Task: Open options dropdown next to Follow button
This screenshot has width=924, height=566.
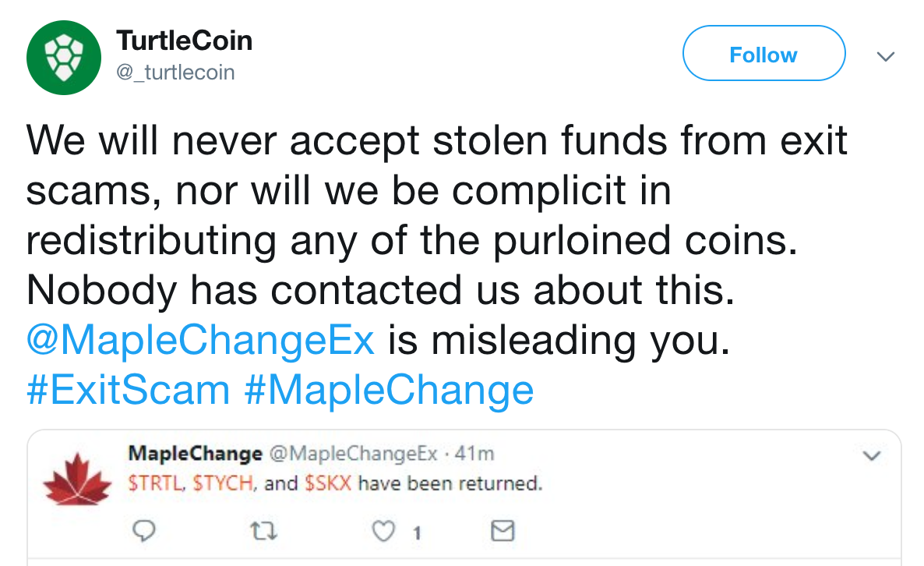Action: [x=885, y=57]
